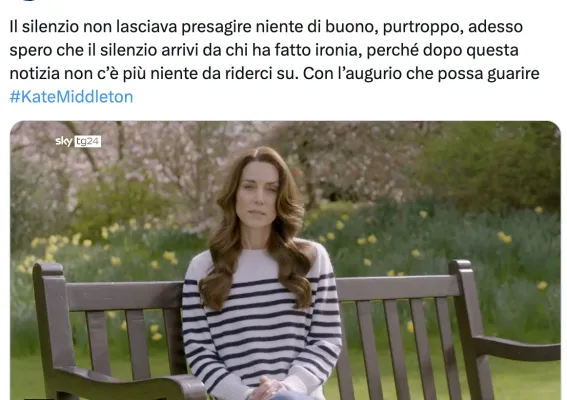The image size is (567, 400).
Task: Click the sentence "Con l'augurio che possa guarire"
Action: click(421, 74)
